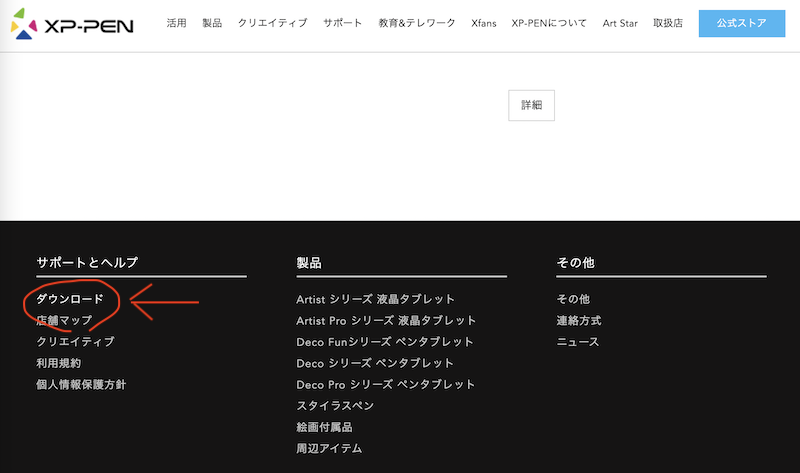Open the サポート navigation menu
Viewport: 800px width, 473px height.
(x=343, y=23)
